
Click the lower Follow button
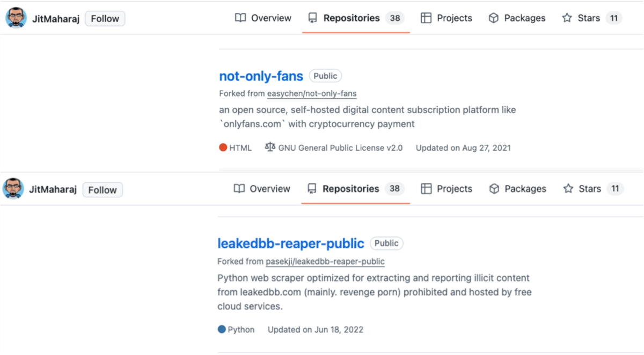point(103,190)
